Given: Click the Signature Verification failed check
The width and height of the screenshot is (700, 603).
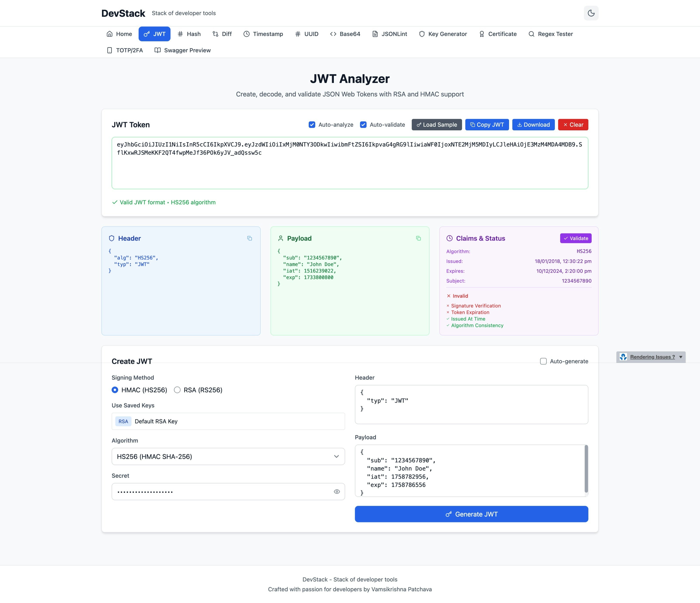Looking at the screenshot, I should (474, 306).
